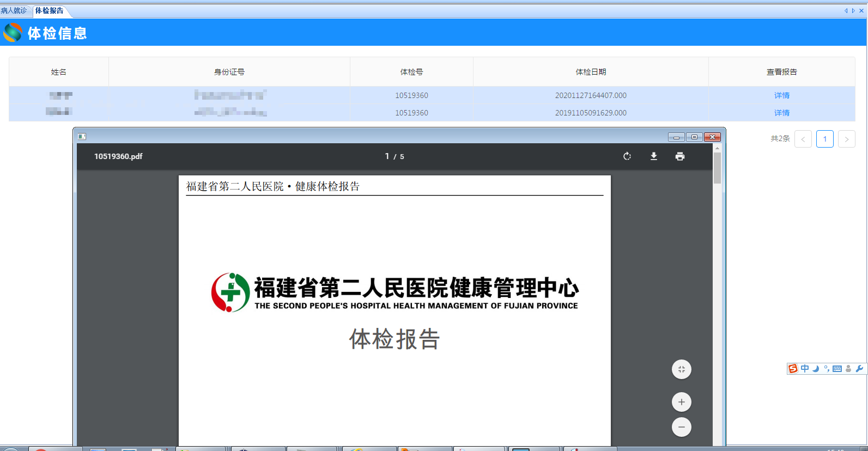The image size is (868, 451).
Task: Click the 共2条 total count text
Action: (780, 139)
